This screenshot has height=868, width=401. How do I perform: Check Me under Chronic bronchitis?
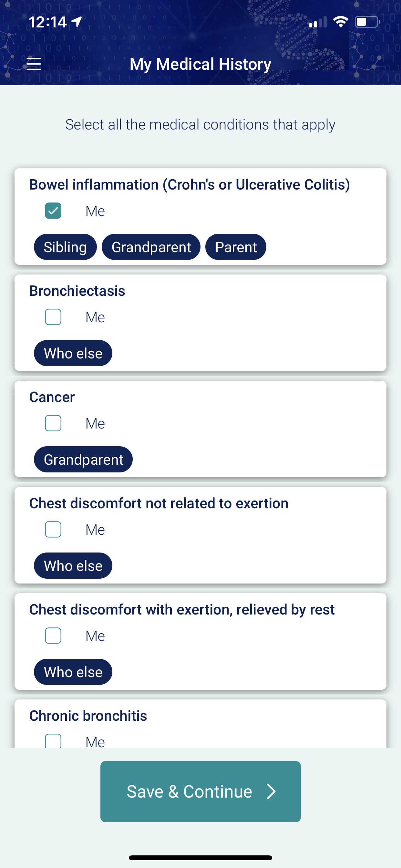point(53,741)
